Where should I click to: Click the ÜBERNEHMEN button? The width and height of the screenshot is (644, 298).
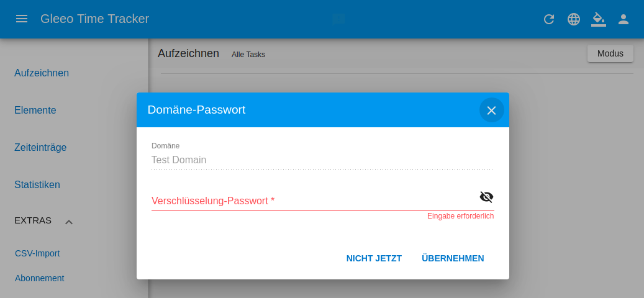(x=453, y=258)
